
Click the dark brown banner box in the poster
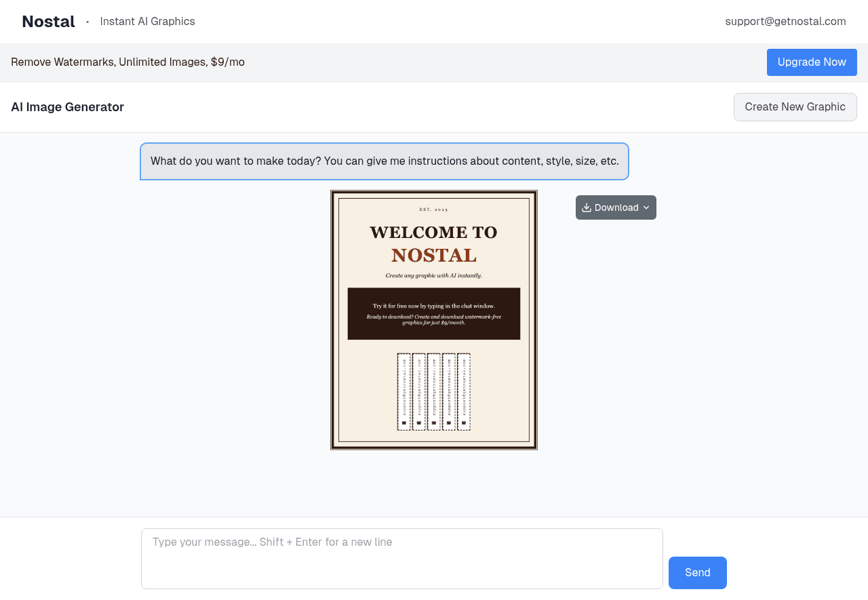(434, 313)
